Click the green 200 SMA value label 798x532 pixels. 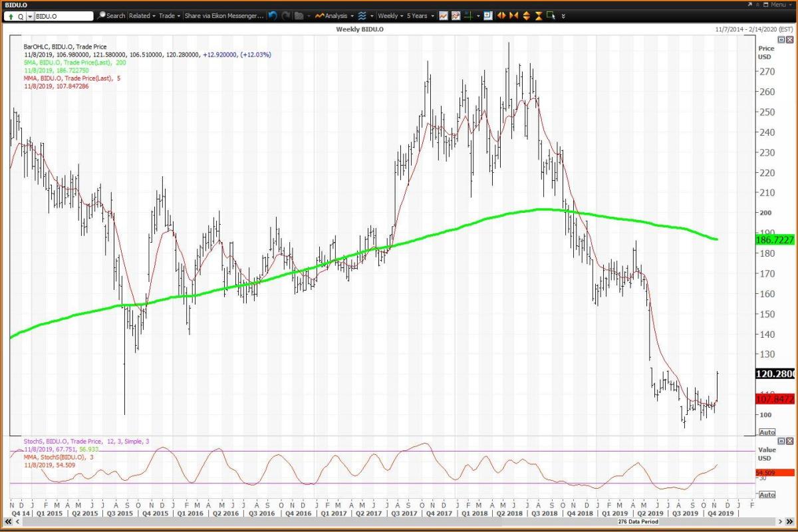[x=775, y=239]
